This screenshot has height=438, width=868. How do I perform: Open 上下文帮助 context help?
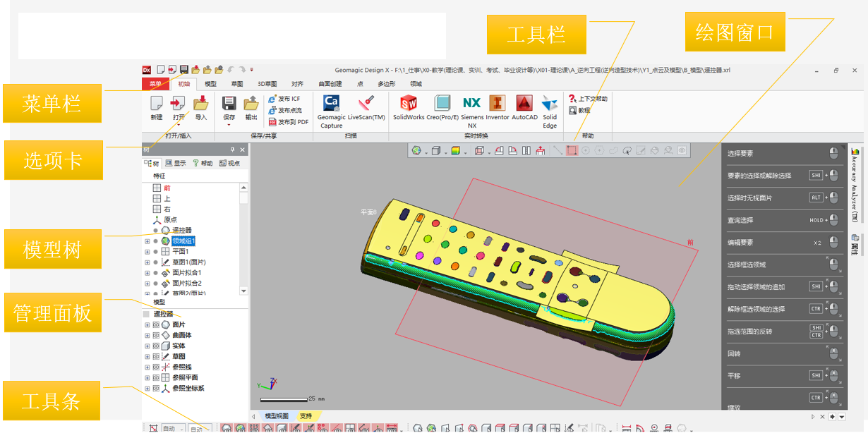tap(588, 99)
